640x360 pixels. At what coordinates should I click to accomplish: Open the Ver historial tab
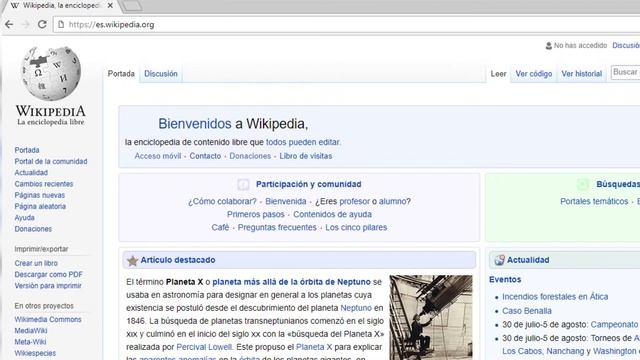tap(582, 74)
